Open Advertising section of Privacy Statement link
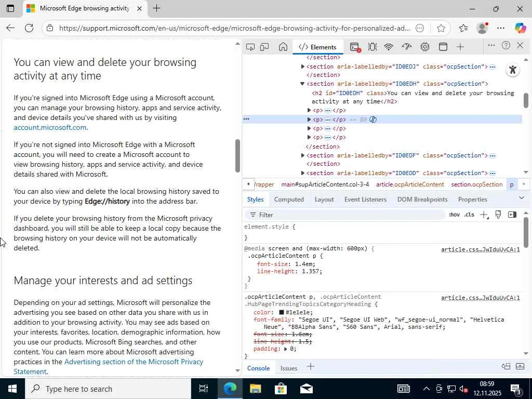The width and height of the screenshot is (532, 399). pyautogui.click(x=108, y=366)
